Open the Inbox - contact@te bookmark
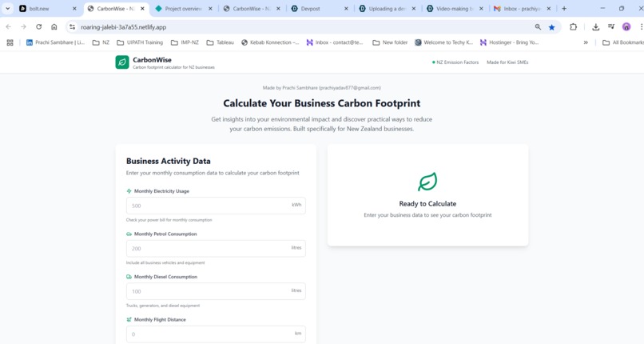The image size is (644, 344). [335, 42]
